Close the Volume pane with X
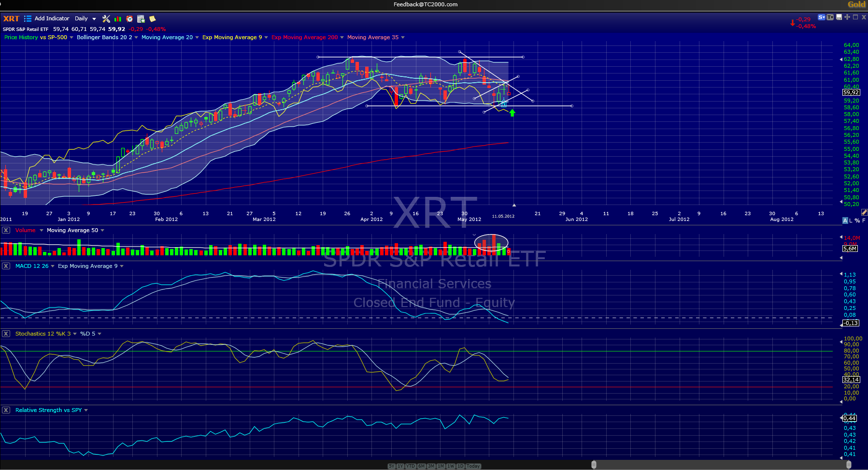The width and height of the screenshot is (868, 470). [6, 230]
